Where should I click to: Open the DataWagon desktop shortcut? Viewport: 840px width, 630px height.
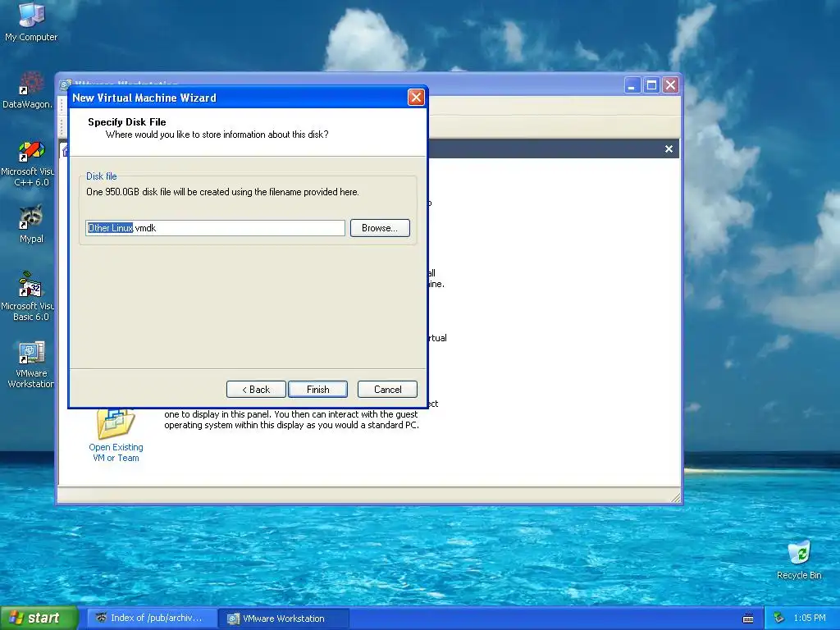28,90
